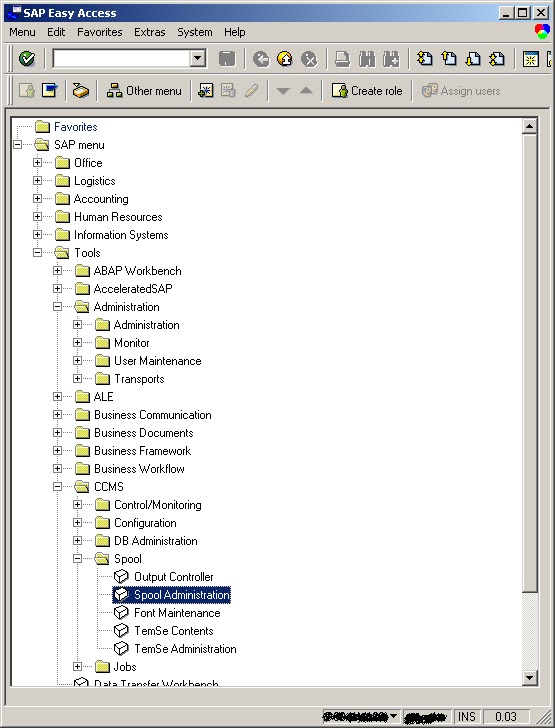Click the green checkmark Enter icon

(x=27, y=59)
